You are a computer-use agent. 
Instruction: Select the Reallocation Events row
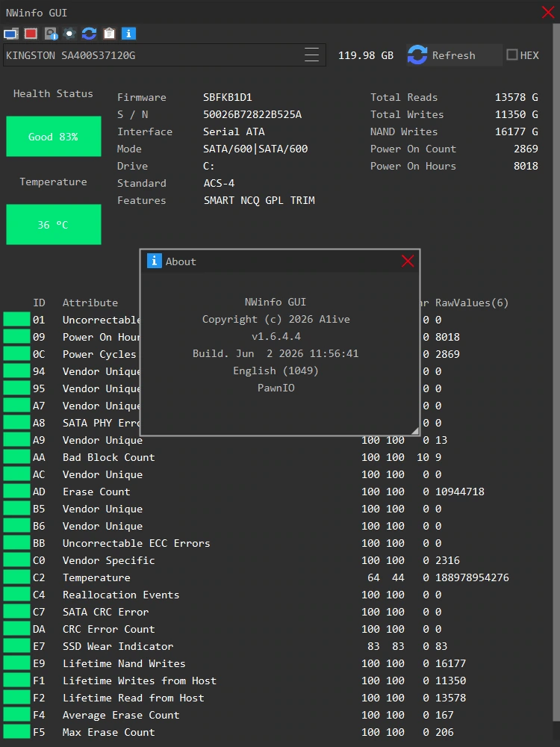pyautogui.click(x=276, y=595)
